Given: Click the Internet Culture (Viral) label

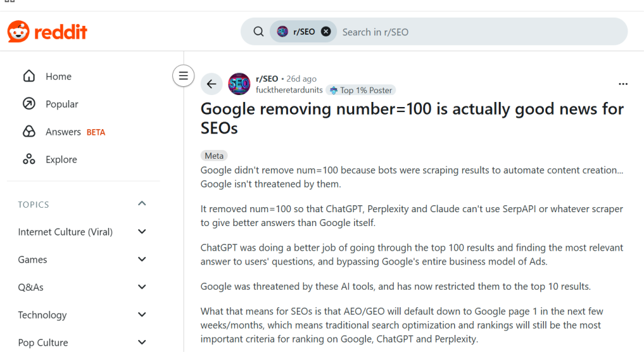Looking at the screenshot, I should point(65,232).
